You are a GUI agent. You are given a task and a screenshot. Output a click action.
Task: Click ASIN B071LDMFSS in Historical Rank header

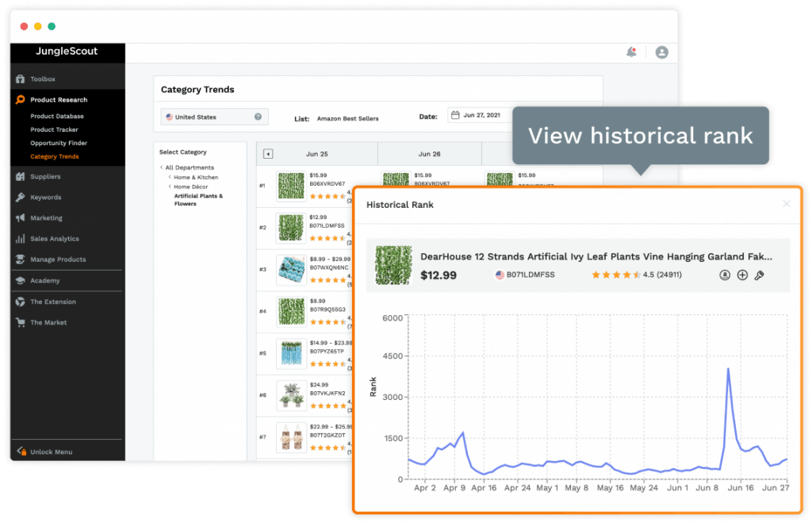(x=530, y=275)
